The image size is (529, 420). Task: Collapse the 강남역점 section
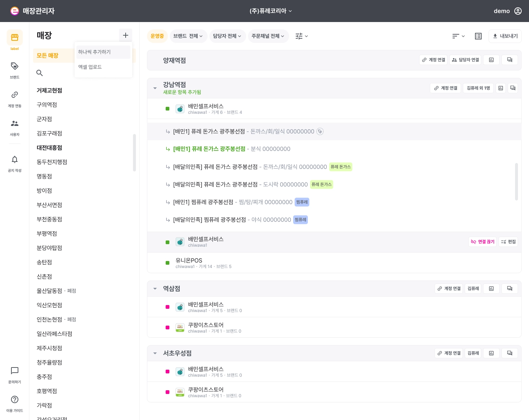tap(155, 88)
